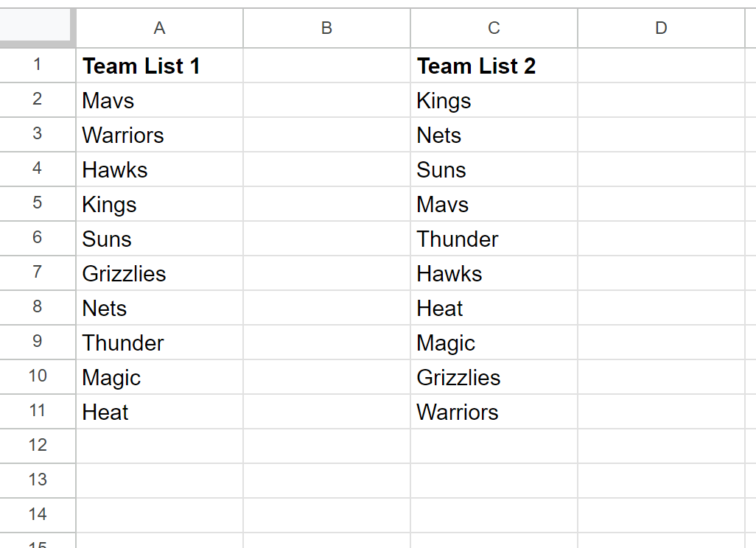This screenshot has width=756, height=548.
Task: Select column C header
Action: (x=494, y=28)
